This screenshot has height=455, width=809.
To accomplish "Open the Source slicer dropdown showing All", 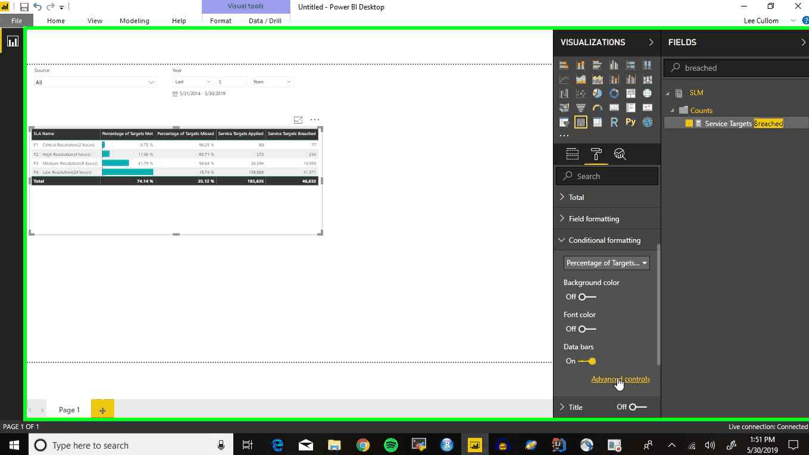I will tap(94, 83).
